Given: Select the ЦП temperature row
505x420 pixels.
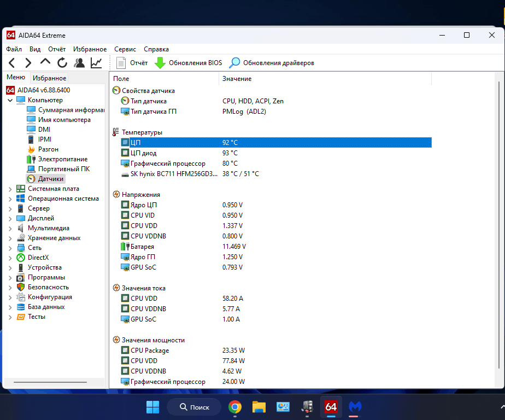Looking at the screenshot, I should coord(276,143).
